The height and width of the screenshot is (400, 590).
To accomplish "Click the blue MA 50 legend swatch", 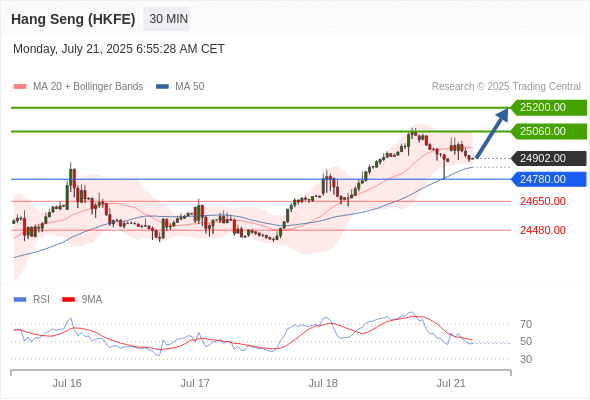I will click(x=162, y=87).
